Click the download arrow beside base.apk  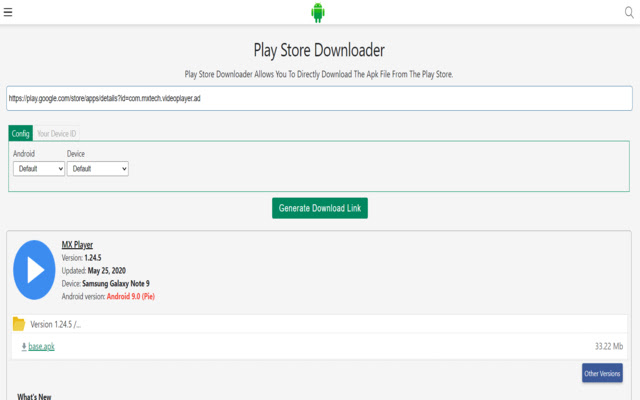(24, 347)
